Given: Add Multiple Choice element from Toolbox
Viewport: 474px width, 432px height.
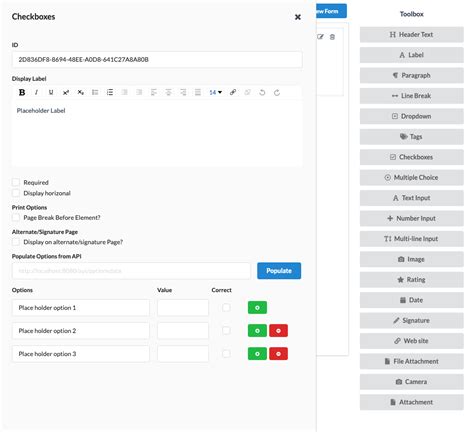Looking at the screenshot, I should tap(412, 177).
